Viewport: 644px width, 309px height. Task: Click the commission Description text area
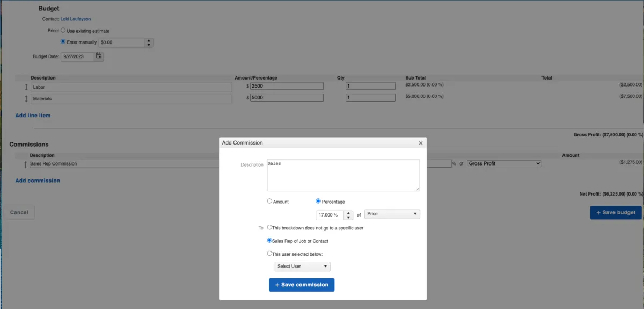pos(343,175)
